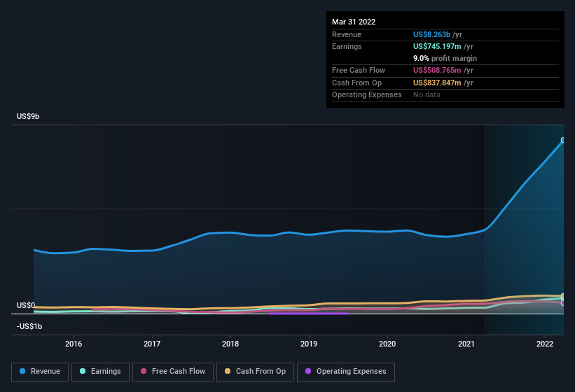Click the US$837.847m cash from op value
The width and height of the screenshot is (575, 392).
click(x=437, y=83)
